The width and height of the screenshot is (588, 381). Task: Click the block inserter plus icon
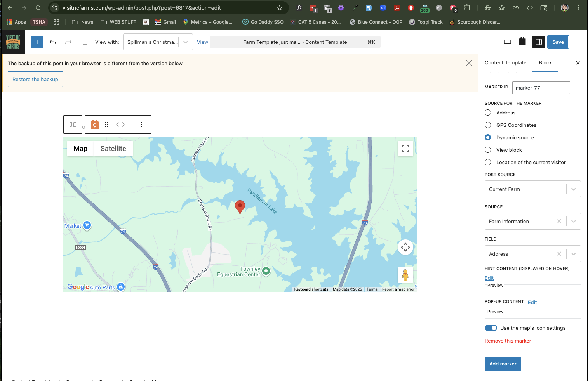[x=37, y=42]
